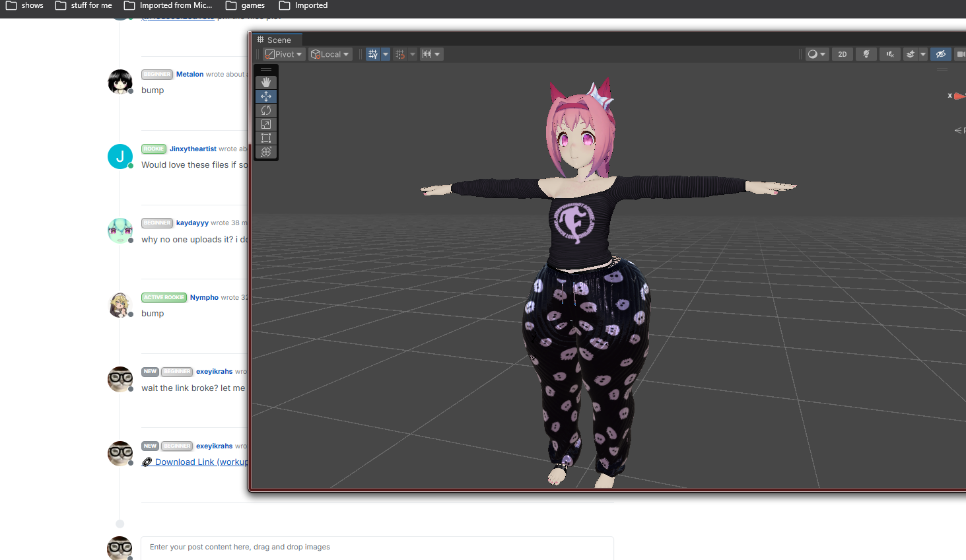Viewport: 966px width, 560px height.
Task: Toggle scene effects (skybox, fog)
Action: [911, 54]
